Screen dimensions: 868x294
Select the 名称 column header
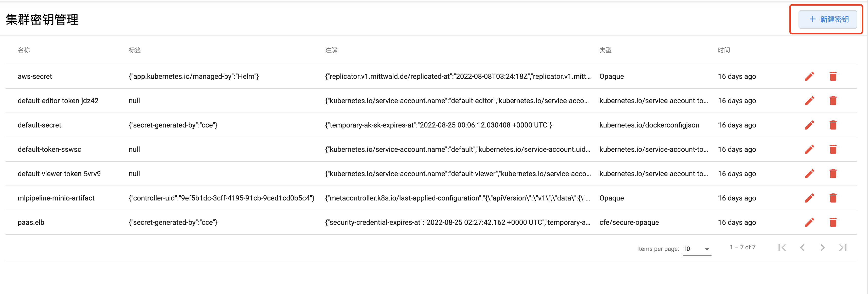[24, 50]
